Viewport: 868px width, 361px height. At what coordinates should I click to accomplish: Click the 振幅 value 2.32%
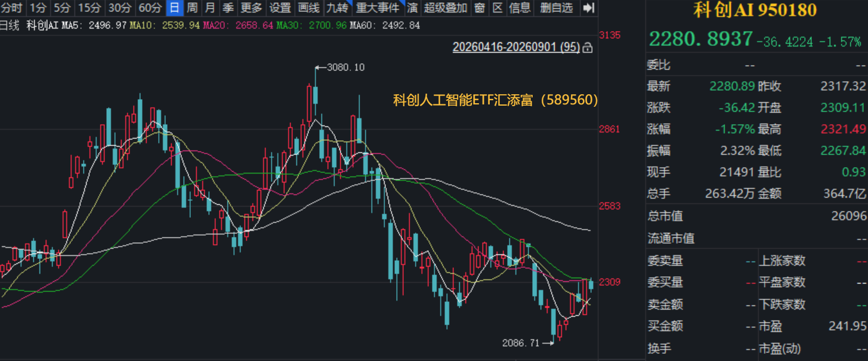(738, 151)
